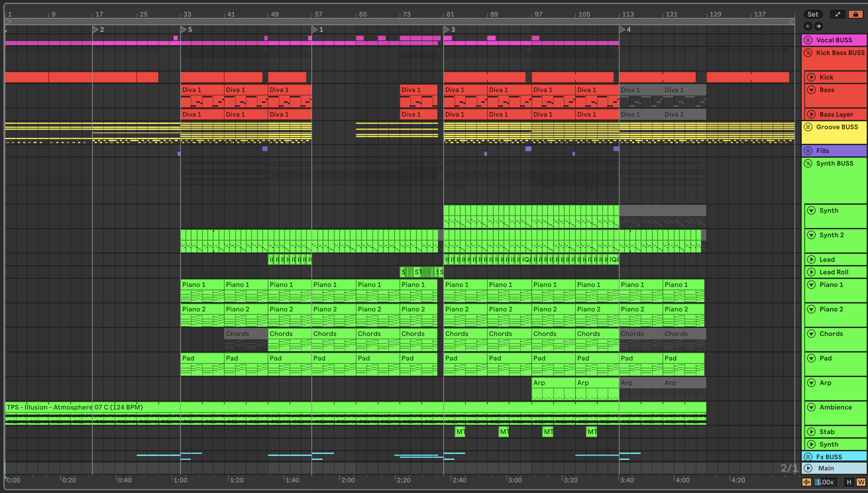Click the Kick track unfold icon

tap(811, 77)
